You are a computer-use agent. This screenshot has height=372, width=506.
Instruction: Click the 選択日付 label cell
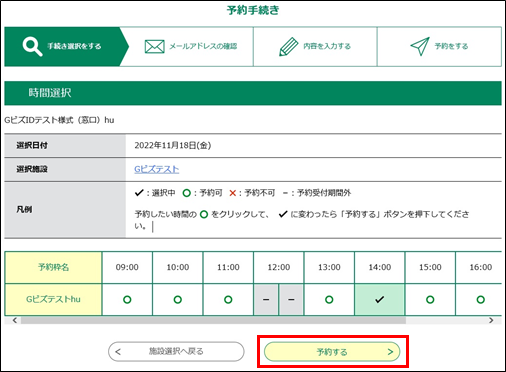65,145
